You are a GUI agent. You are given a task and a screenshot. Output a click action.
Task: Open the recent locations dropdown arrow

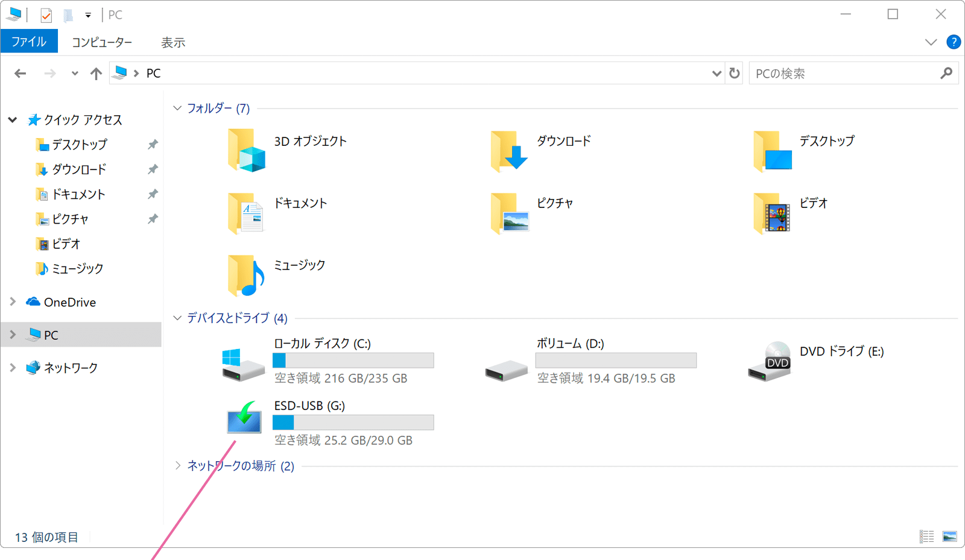74,74
